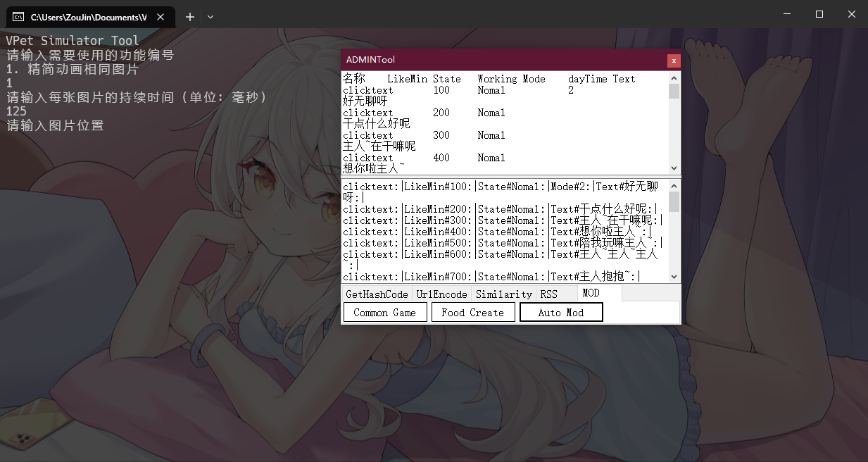Click the LikeMin#100 line in lower box
This screenshot has width=868, height=462.
[501, 192]
